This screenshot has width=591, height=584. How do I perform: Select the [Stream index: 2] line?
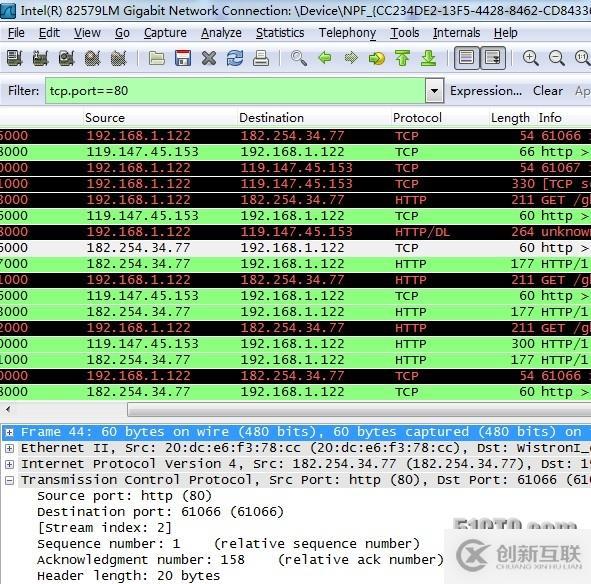[104, 528]
